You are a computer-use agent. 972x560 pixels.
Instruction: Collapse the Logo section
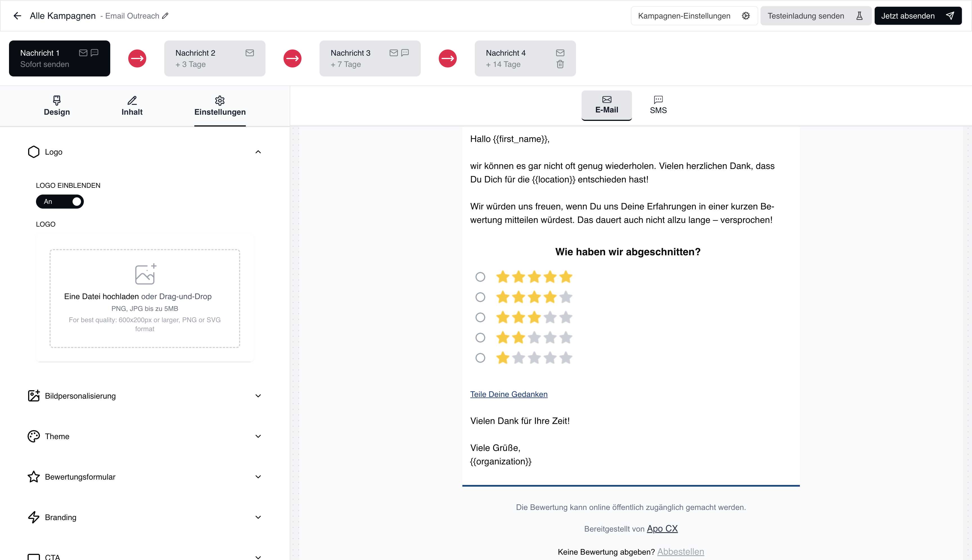258,152
